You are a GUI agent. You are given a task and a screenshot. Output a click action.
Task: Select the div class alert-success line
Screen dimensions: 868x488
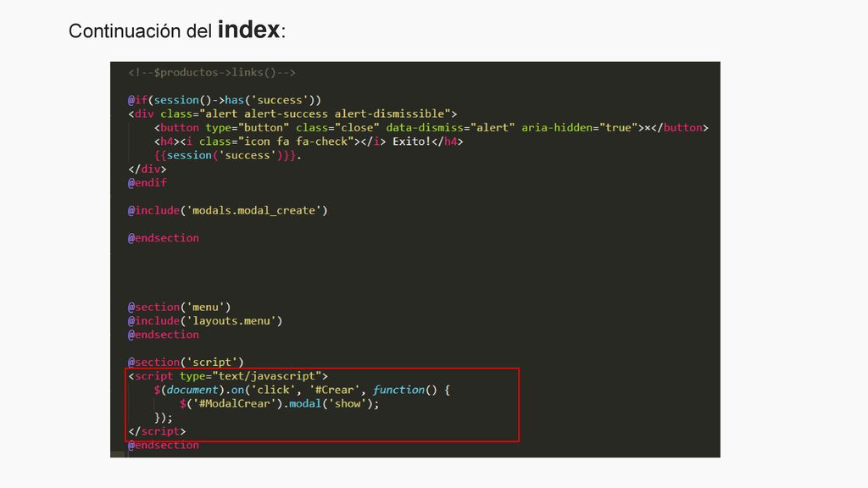292,114
